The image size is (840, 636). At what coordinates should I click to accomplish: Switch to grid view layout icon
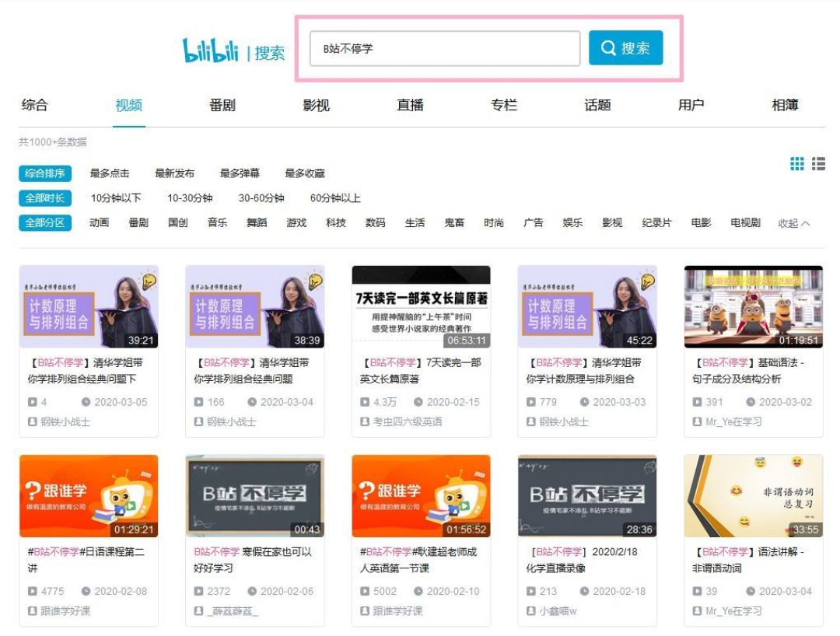coord(796,164)
